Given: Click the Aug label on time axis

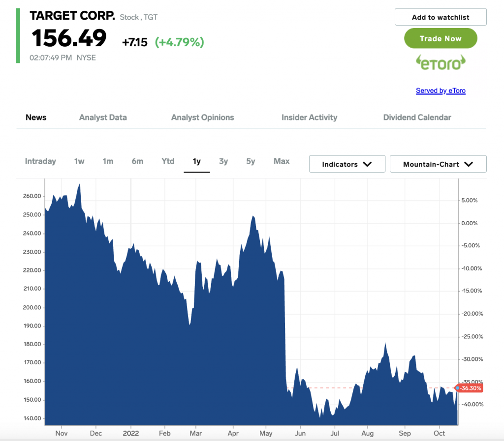Looking at the screenshot, I should (x=367, y=433).
